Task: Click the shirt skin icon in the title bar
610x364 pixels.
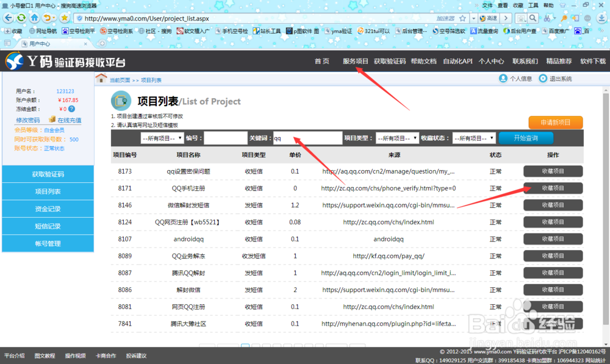Action: coord(562,5)
